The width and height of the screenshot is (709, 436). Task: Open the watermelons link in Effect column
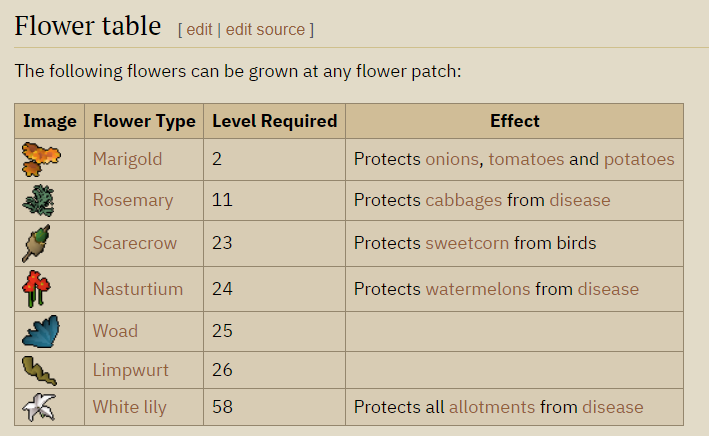(478, 289)
